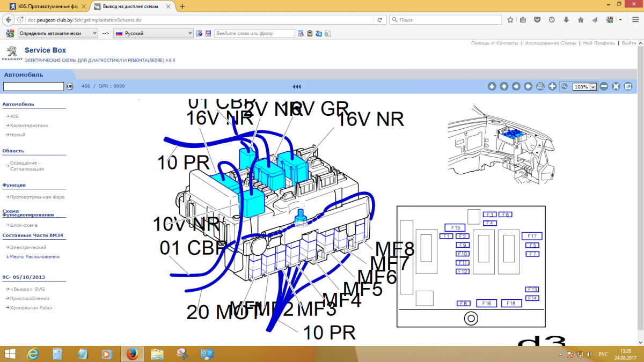Click the pan down arrow icon
This screenshot has height=362, width=644.
[504, 86]
